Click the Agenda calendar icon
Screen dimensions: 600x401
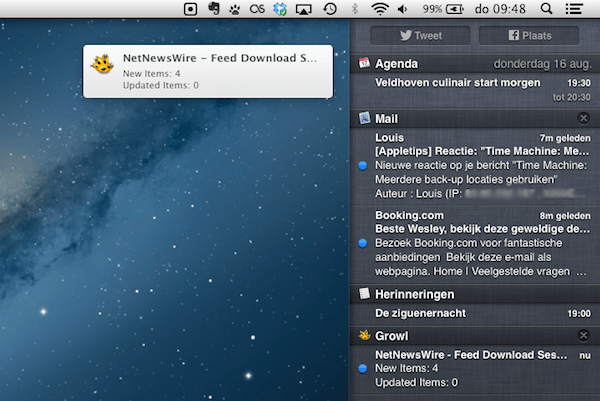tap(364, 63)
